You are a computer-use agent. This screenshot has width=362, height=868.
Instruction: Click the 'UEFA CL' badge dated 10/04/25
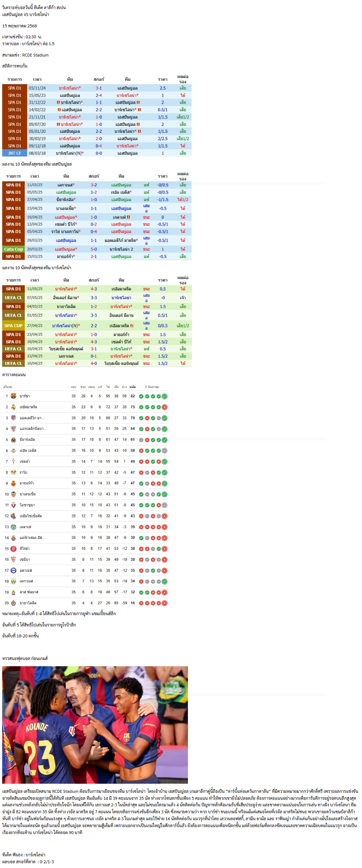(x=14, y=363)
